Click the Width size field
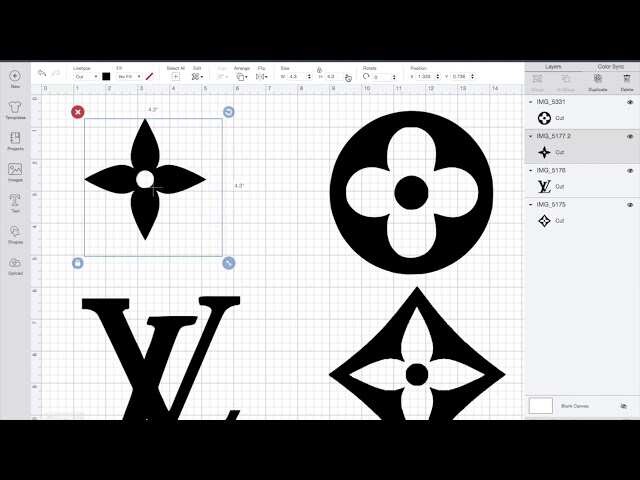 297,77
